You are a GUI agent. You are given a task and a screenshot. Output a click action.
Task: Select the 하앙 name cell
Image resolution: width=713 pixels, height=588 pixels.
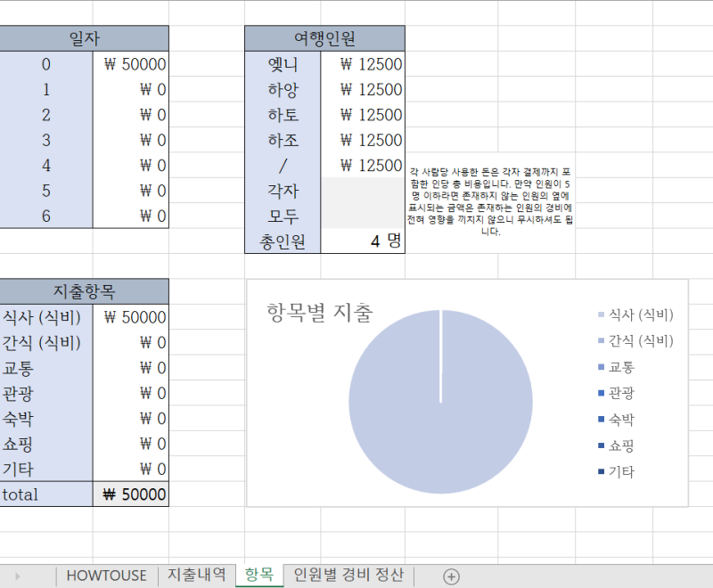283,89
